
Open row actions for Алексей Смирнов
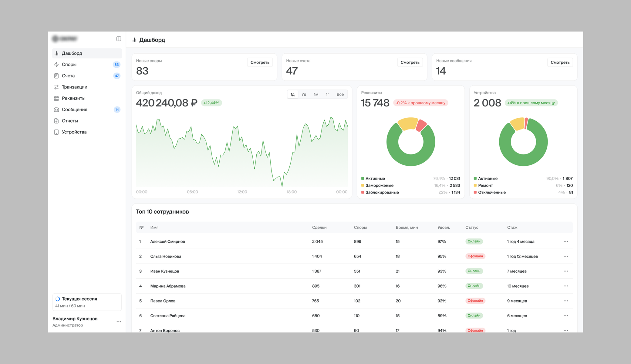(x=565, y=241)
